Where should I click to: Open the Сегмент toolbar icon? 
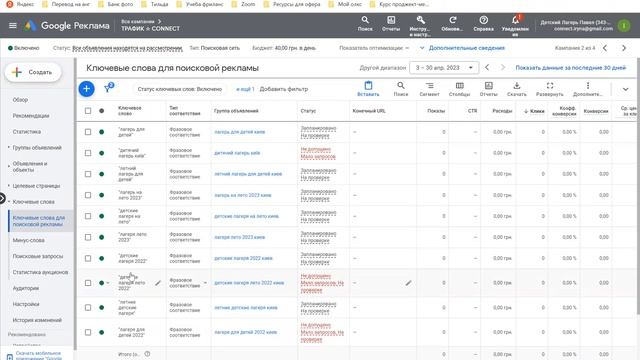(x=429, y=89)
